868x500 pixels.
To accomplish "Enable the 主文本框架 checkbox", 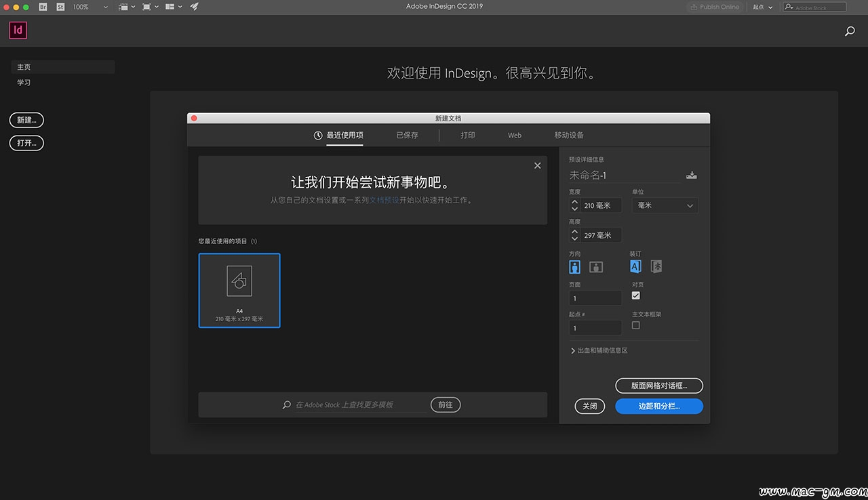I will 635,325.
